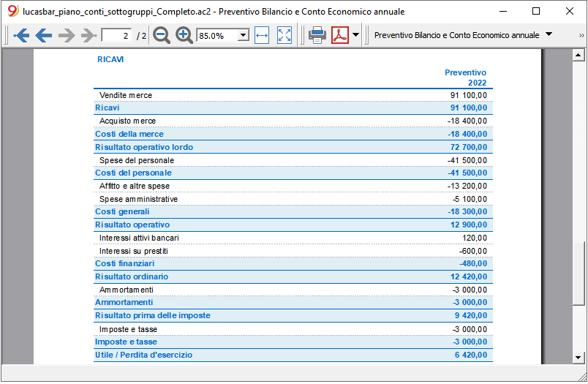Image resolution: width=588 pixels, height=384 pixels.
Task: Click the Banana app icon in title bar
Action: click(x=12, y=11)
